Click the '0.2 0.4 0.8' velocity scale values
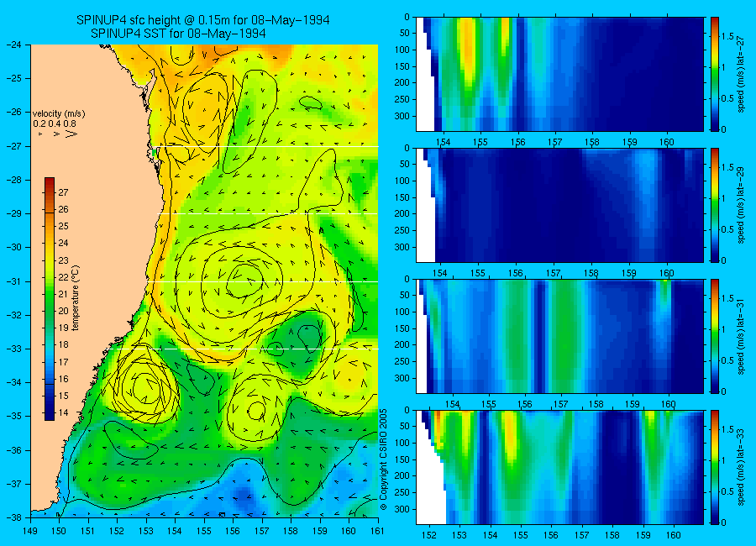This screenshot has width=756, height=546. (x=55, y=123)
